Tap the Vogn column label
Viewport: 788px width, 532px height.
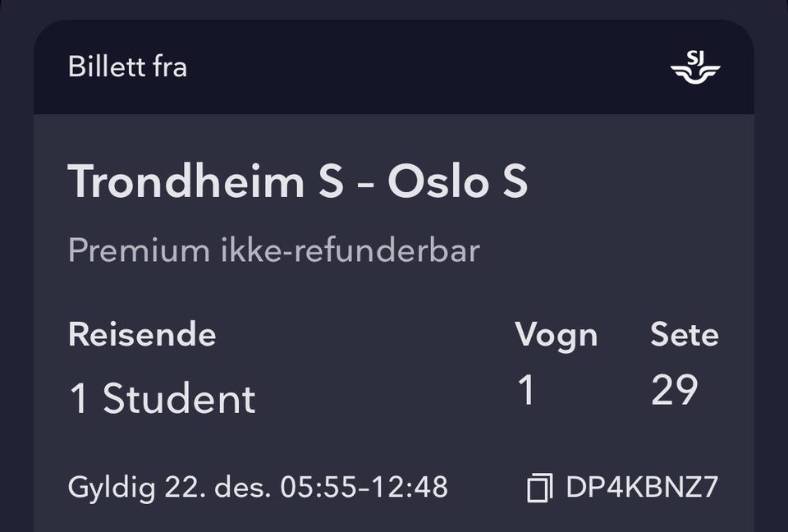556,336
